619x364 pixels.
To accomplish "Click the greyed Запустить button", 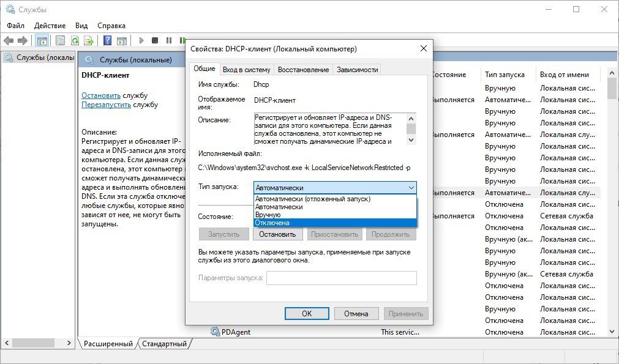I will 223,234.
